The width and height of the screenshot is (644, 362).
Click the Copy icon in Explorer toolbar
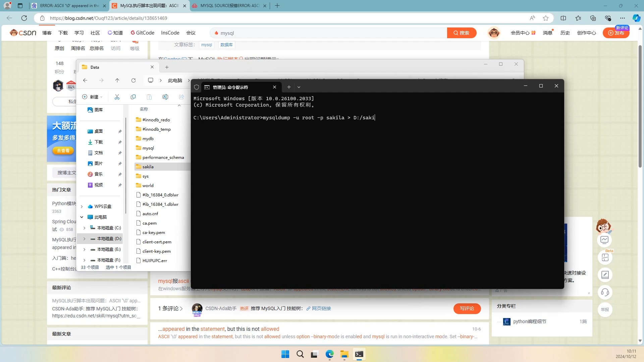click(133, 97)
